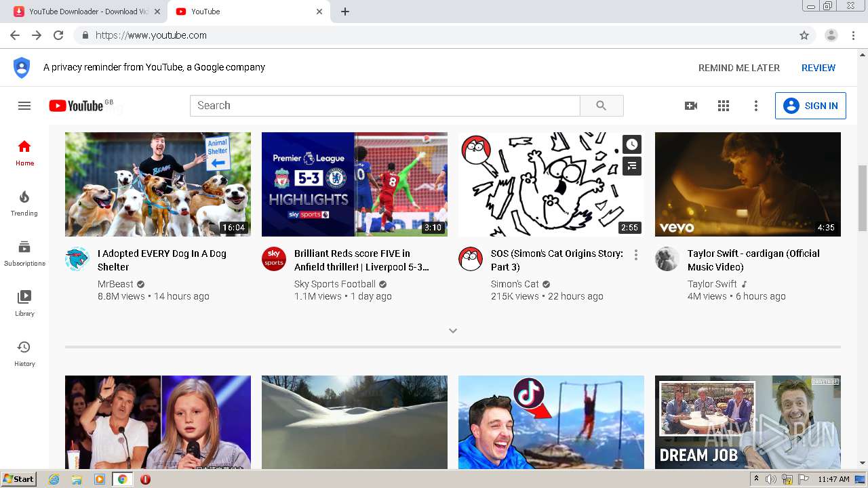Image resolution: width=868 pixels, height=488 pixels.
Task: Open the MrBeast channel name link
Action: (116, 284)
